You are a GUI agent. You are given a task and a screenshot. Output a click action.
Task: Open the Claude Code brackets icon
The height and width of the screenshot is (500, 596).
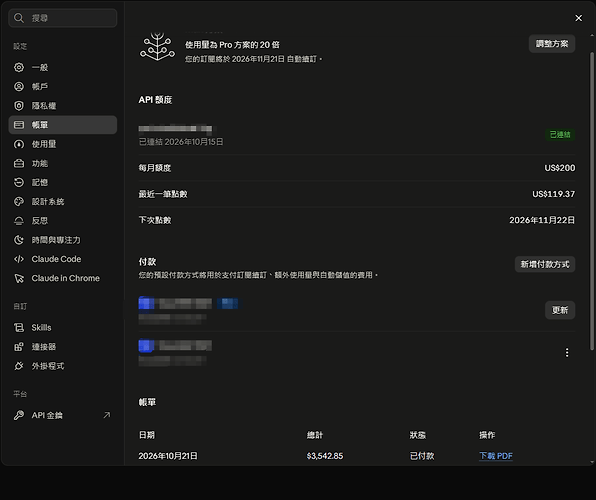point(19,259)
